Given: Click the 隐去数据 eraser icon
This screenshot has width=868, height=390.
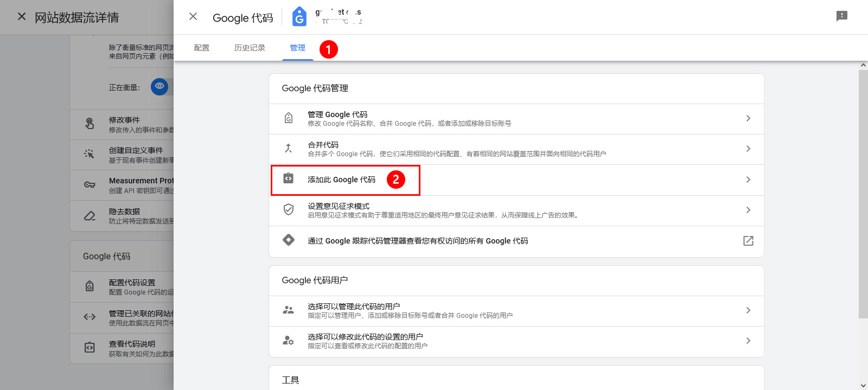Looking at the screenshot, I should pos(90,215).
